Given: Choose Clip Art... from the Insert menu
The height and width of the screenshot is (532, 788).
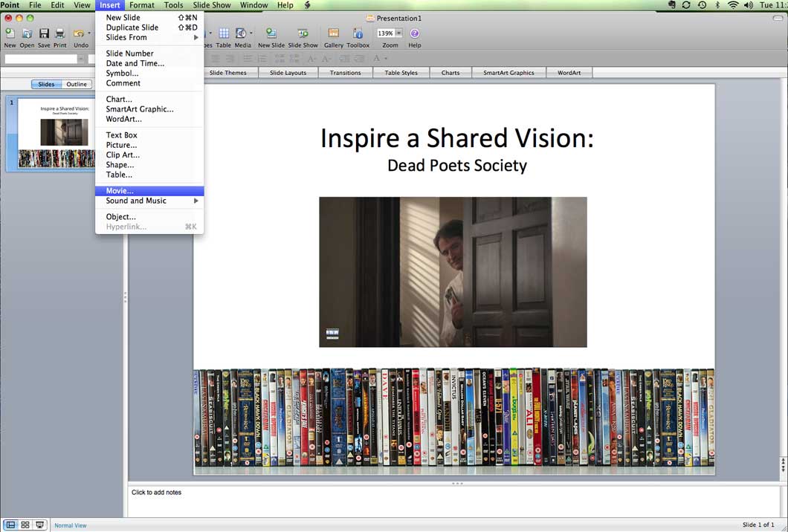Looking at the screenshot, I should coord(149,155).
